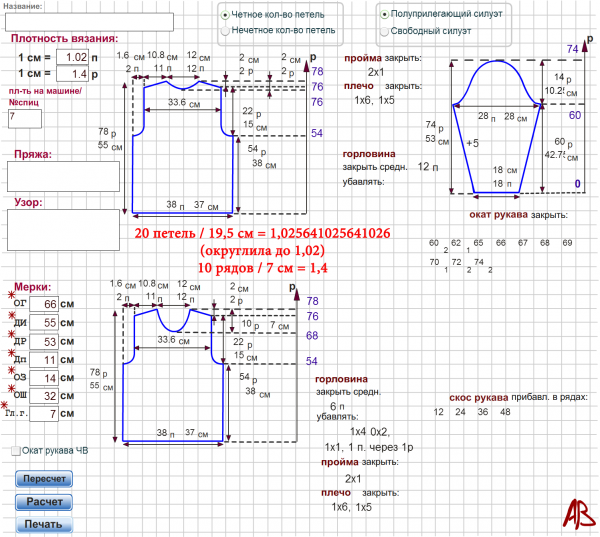The height and width of the screenshot is (537, 600).
Task: Click the row density field showing 1.4
Action: tap(73, 74)
